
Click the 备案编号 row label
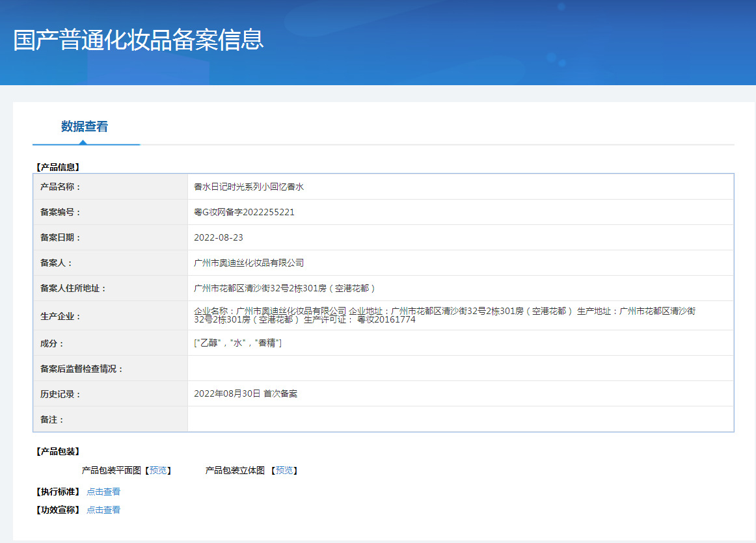coord(61,212)
